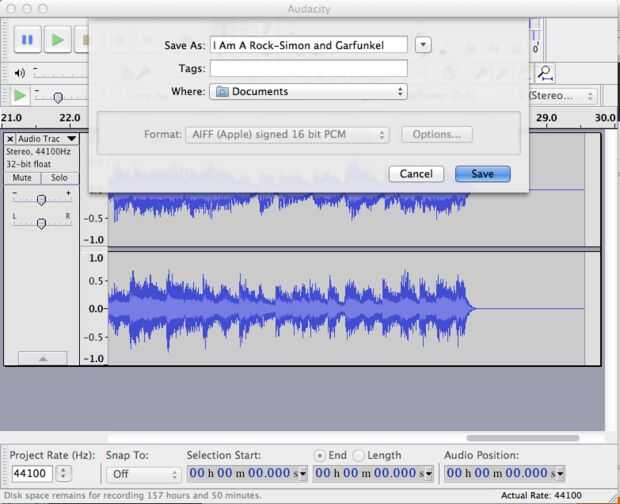Select the End radio button
Image resolution: width=620 pixels, height=504 pixels.
(319, 456)
